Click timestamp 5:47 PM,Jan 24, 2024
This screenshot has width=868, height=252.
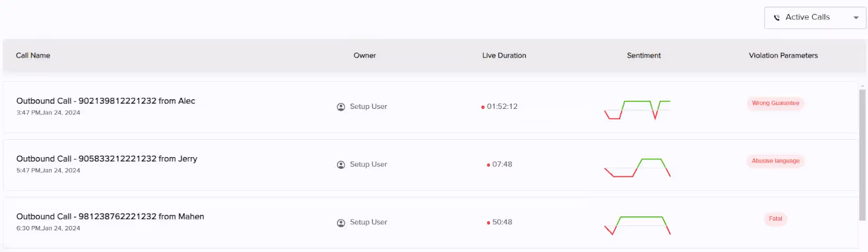point(48,170)
